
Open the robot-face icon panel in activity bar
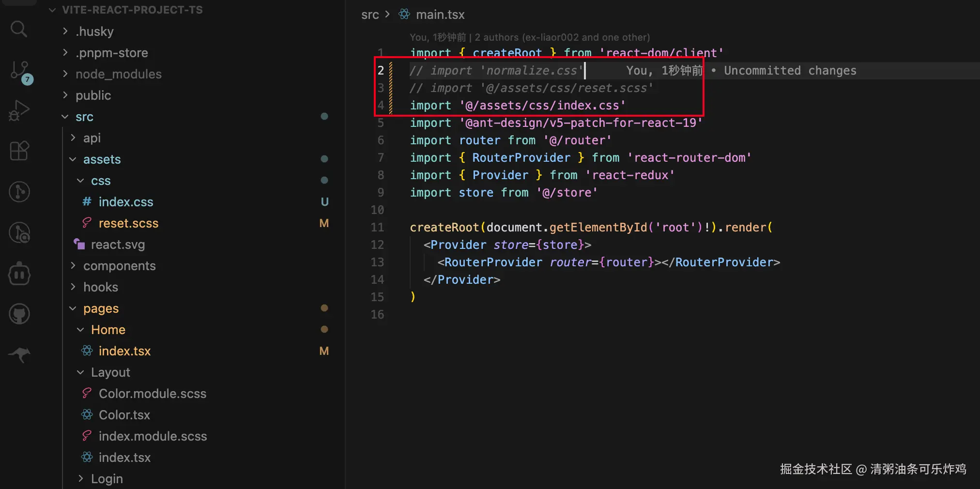(19, 274)
